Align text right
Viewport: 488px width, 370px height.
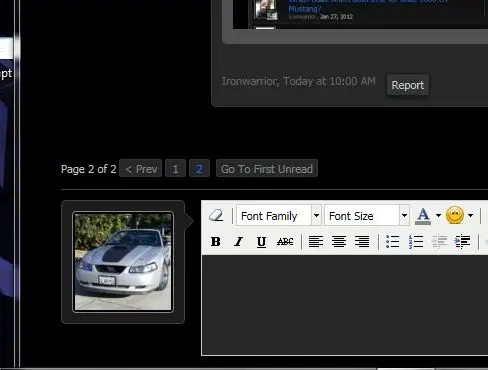(x=362, y=241)
